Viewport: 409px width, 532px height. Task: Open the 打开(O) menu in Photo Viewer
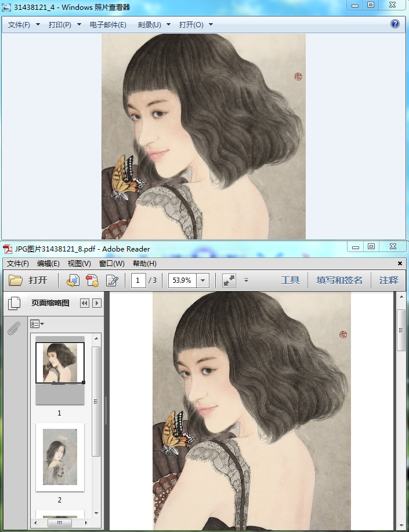[191, 25]
